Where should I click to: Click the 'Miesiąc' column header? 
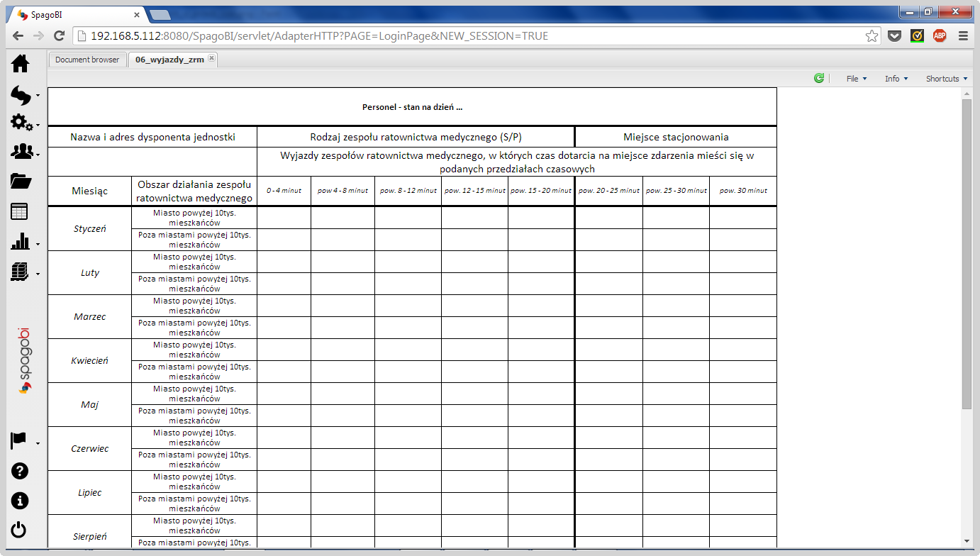90,191
